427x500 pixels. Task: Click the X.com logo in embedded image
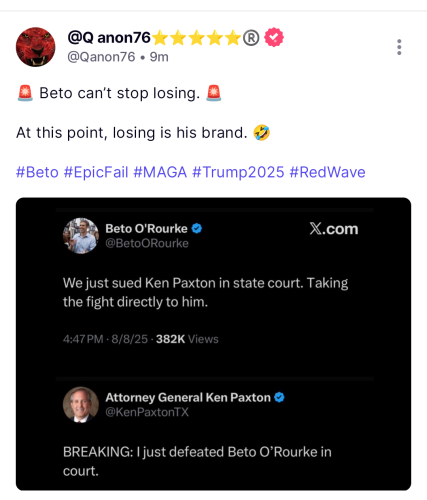(x=334, y=229)
